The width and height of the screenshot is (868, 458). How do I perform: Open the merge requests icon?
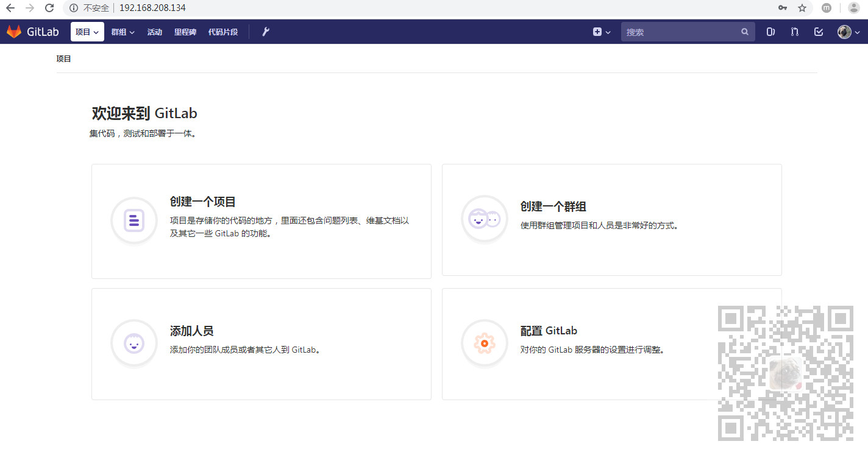[794, 32]
